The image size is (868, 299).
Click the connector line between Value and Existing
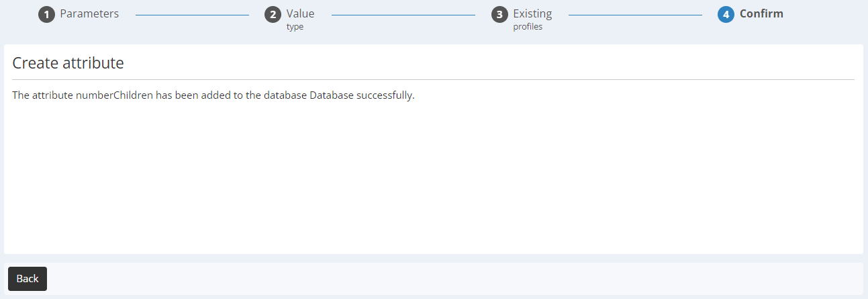click(x=403, y=14)
